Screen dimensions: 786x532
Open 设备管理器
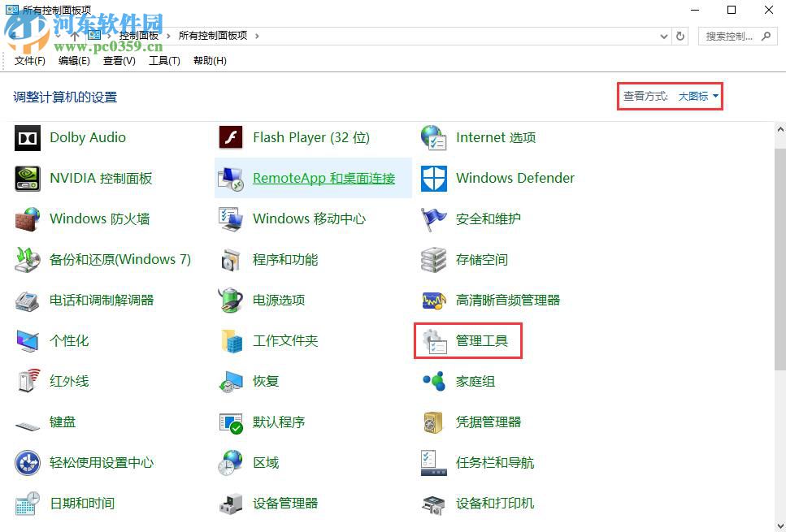[x=286, y=503]
